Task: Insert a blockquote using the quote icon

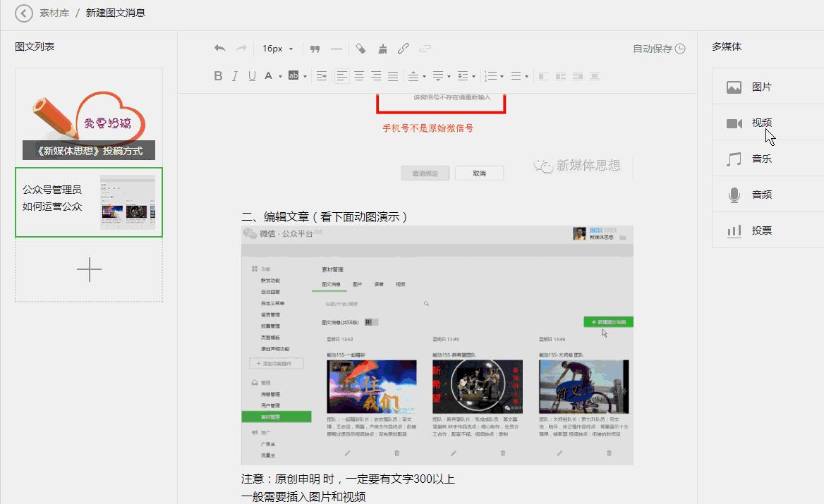Action: [315, 48]
